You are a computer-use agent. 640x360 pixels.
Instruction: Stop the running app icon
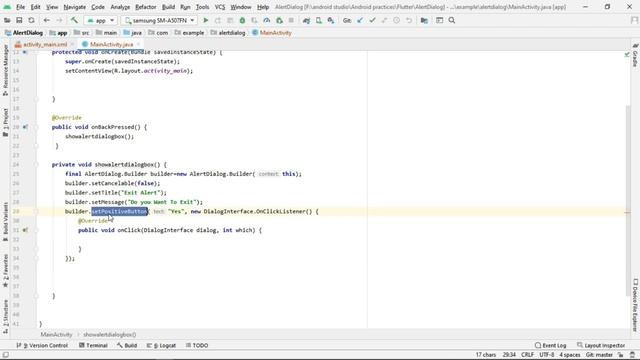coord(291,20)
